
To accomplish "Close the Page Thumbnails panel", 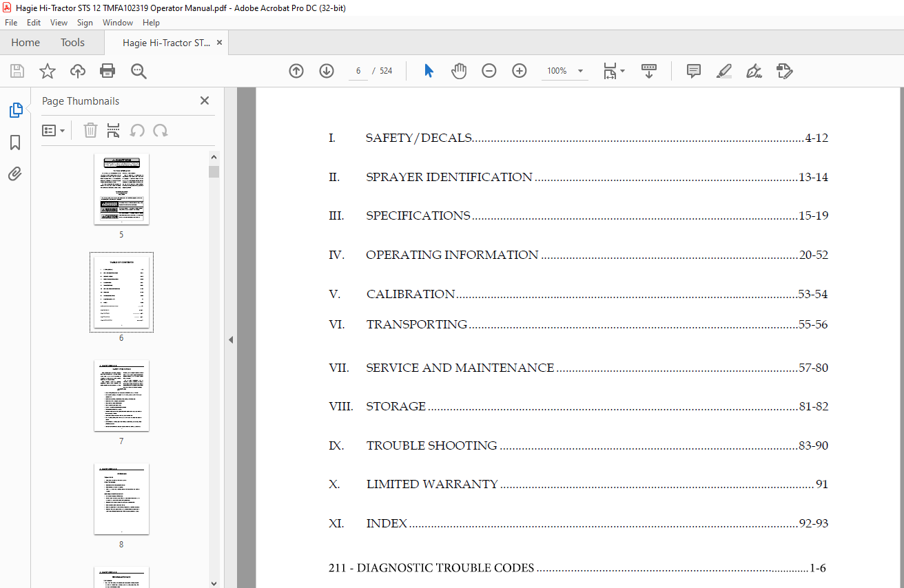I will (x=205, y=101).
